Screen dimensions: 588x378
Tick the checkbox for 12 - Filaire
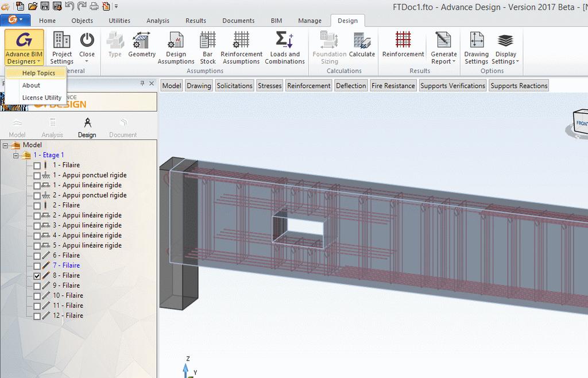[x=37, y=316]
